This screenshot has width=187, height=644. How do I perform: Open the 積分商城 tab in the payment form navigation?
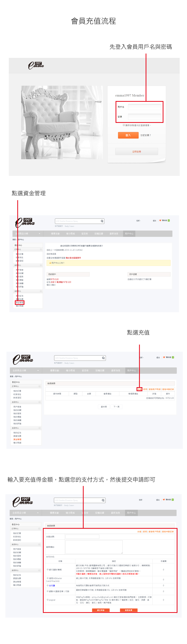tap(70, 513)
